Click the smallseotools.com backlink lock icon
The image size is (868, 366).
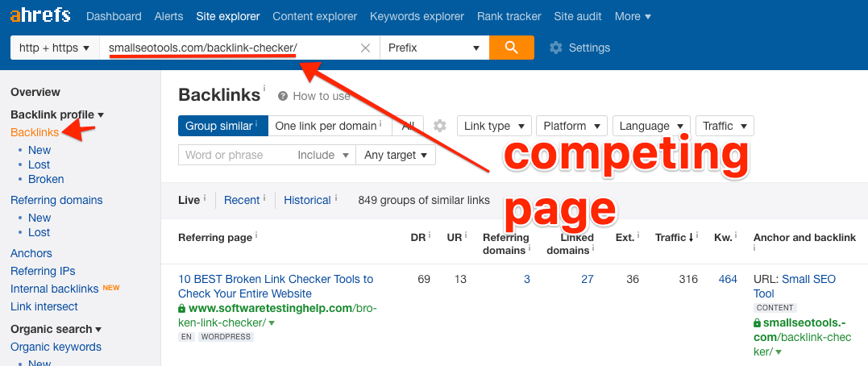pos(758,322)
